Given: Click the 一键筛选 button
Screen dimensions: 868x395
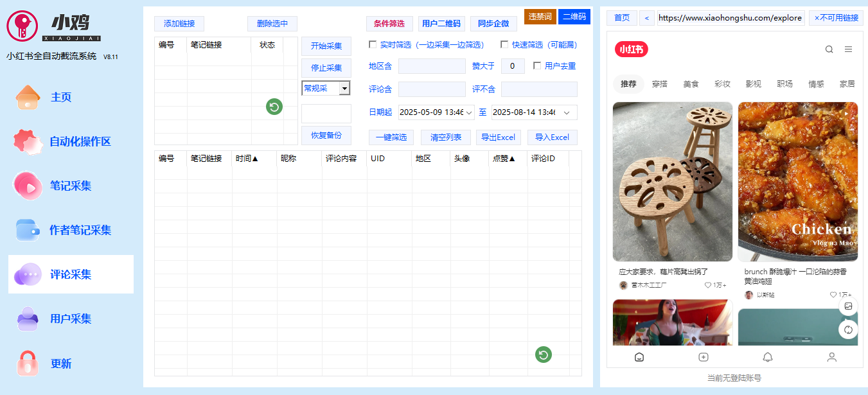Looking at the screenshot, I should tap(392, 137).
